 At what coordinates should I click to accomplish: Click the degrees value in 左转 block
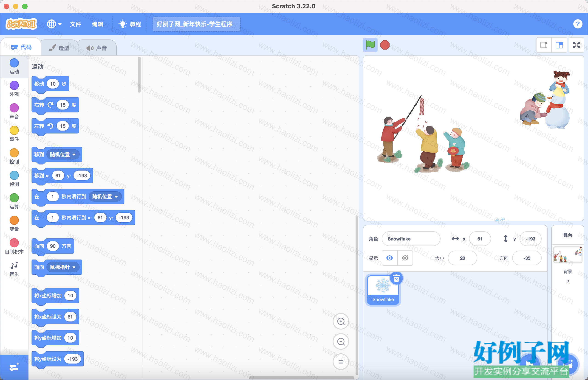click(62, 126)
